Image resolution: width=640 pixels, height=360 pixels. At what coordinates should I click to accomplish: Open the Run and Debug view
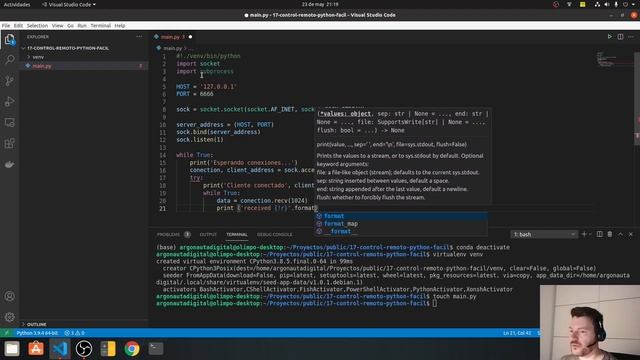click(10, 101)
